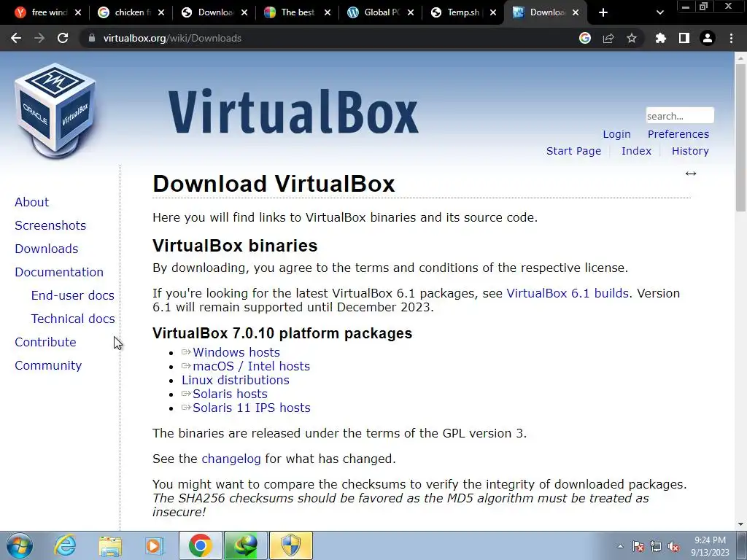Screen dimensions: 747x560
Task: Open Documentation in sidebar
Action: (59, 272)
